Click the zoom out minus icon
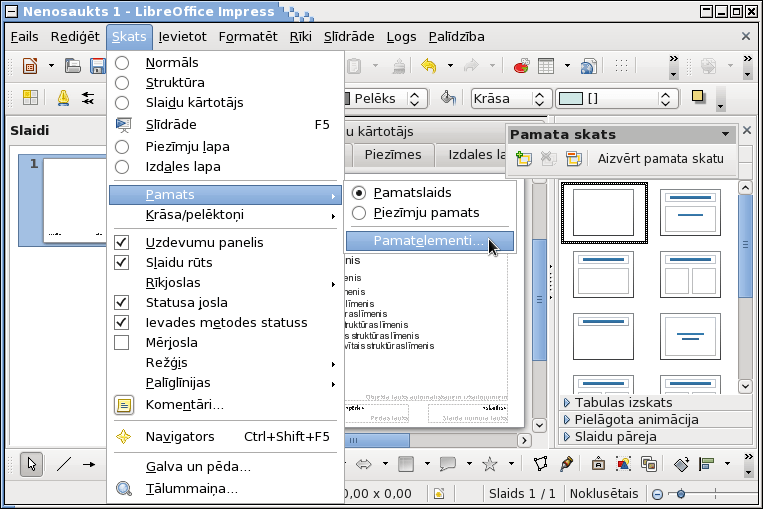 tap(657, 494)
